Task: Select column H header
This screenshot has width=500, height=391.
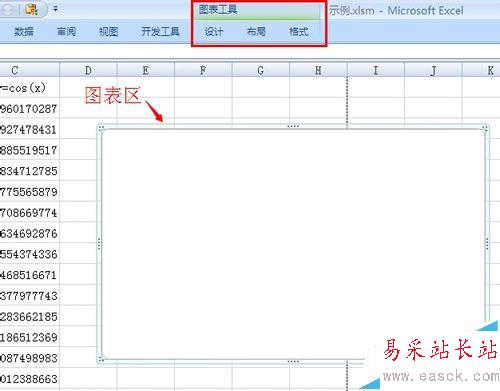Action: click(318, 70)
